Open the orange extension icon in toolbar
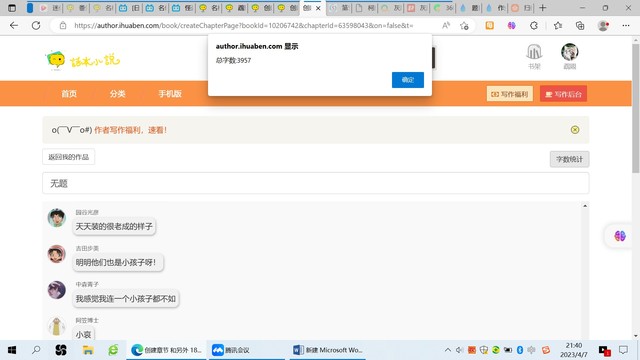This screenshot has height=360, width=640. pyautogui.click(x=489, y=25)
